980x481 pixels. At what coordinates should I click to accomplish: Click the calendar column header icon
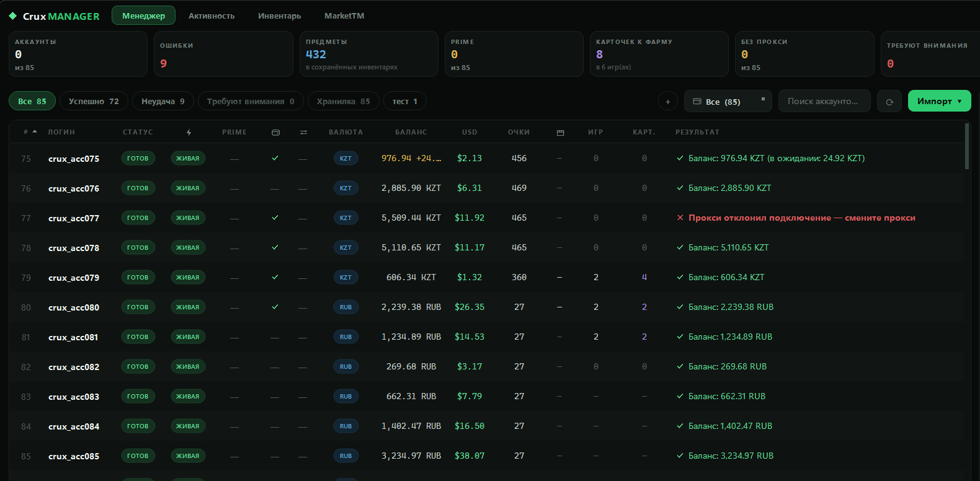560,133
